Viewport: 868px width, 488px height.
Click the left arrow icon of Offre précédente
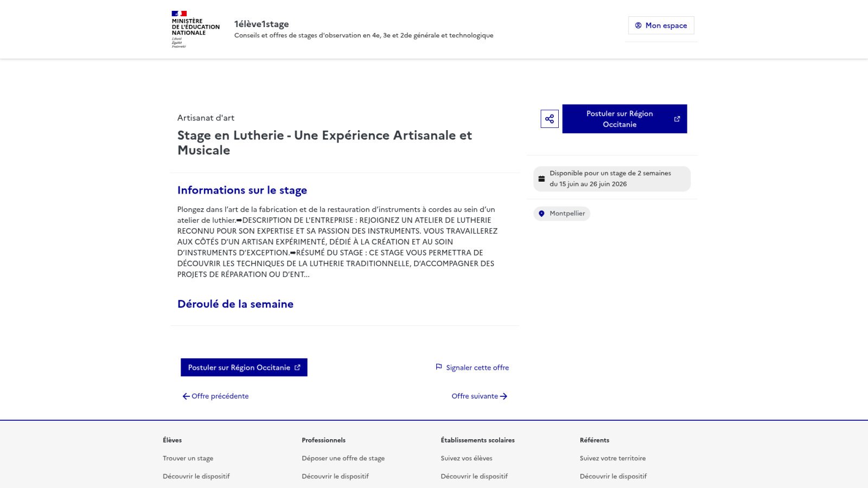186,396
